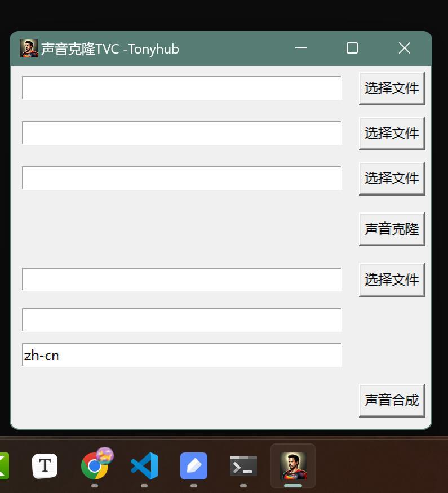The width and height of the screenshot is (448, 493).
Task: Run synthesis with 声音合成 button
Action: pos(392,400)
